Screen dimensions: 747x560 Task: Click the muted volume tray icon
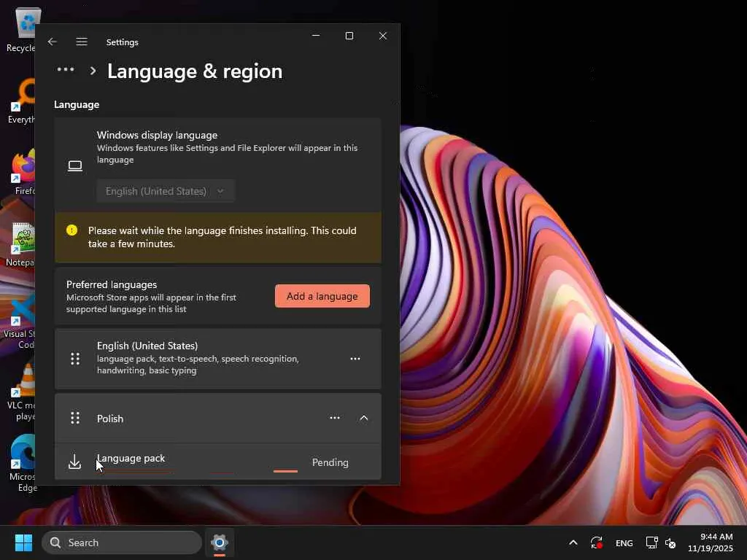click(670, 542)
